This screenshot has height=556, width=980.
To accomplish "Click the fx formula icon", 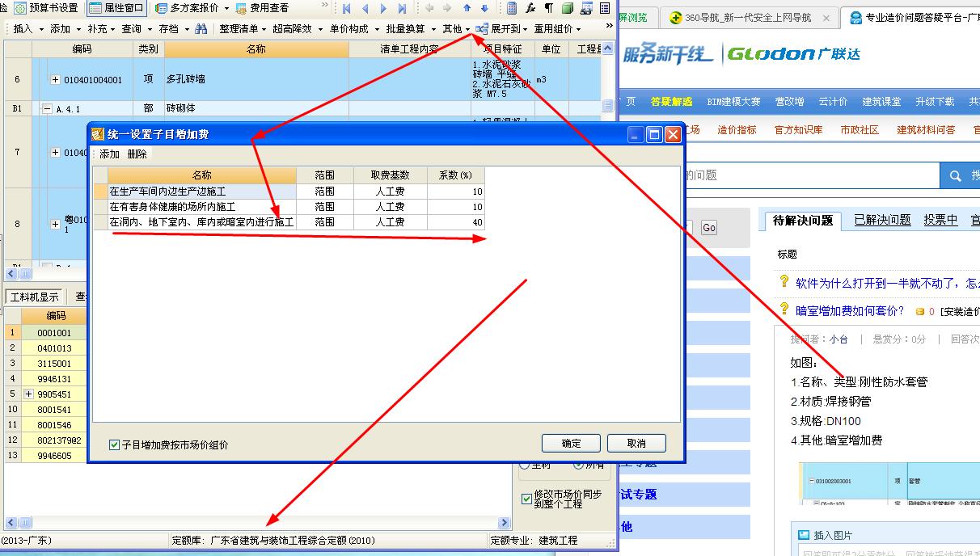I will click(x=530, y=9).
